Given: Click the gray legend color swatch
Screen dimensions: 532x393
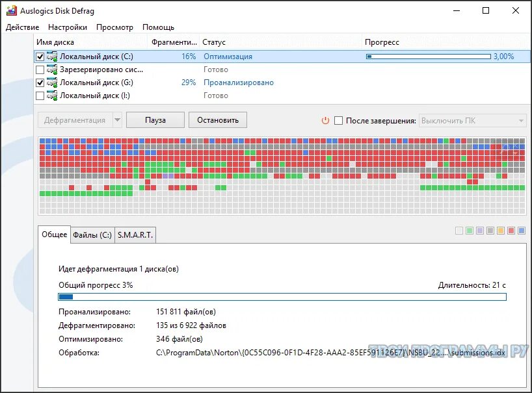Looking at the screenshot, I should pos(490,231).
